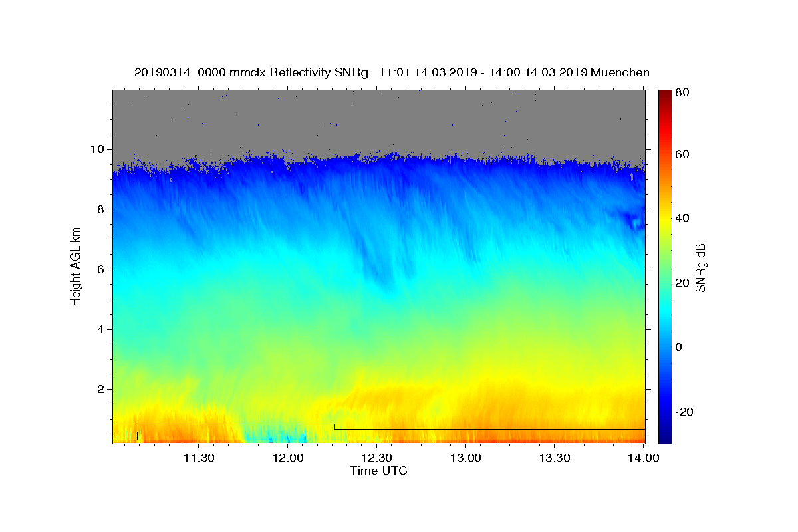Click the 12:00 time tick label

pyautogui.click(x=288, y=458)
